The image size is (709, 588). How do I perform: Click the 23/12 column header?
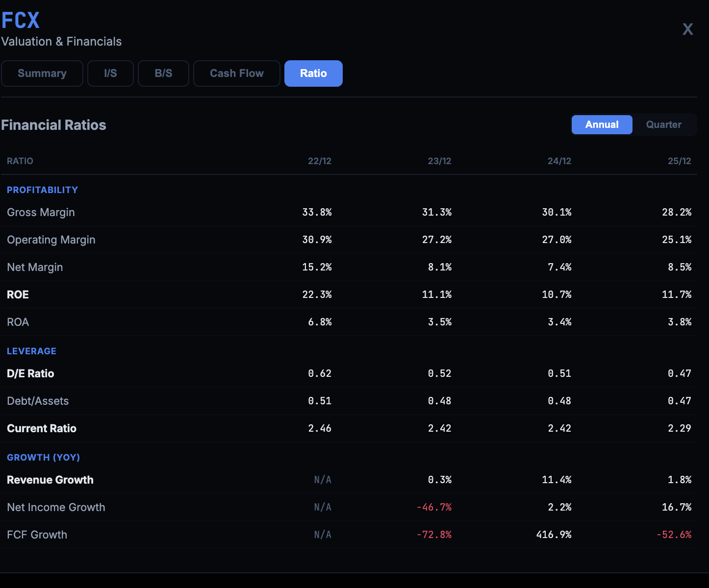click(439, 161)
